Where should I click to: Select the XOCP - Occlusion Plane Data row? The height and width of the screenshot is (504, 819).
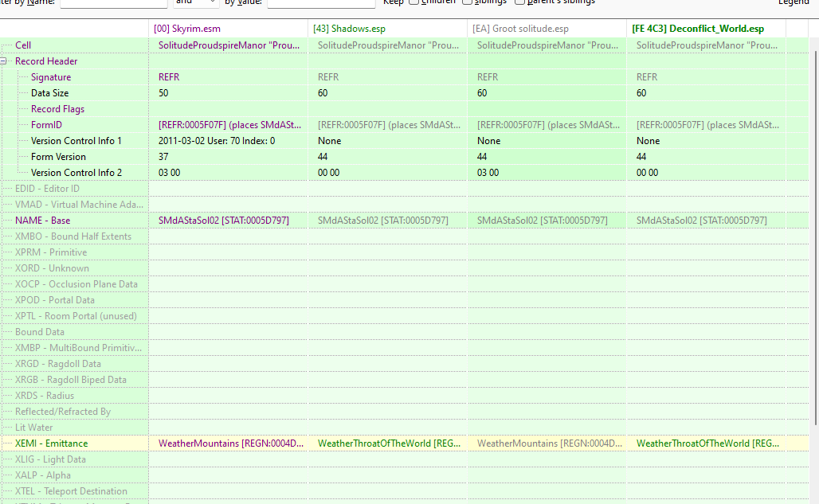coord(405,283)
